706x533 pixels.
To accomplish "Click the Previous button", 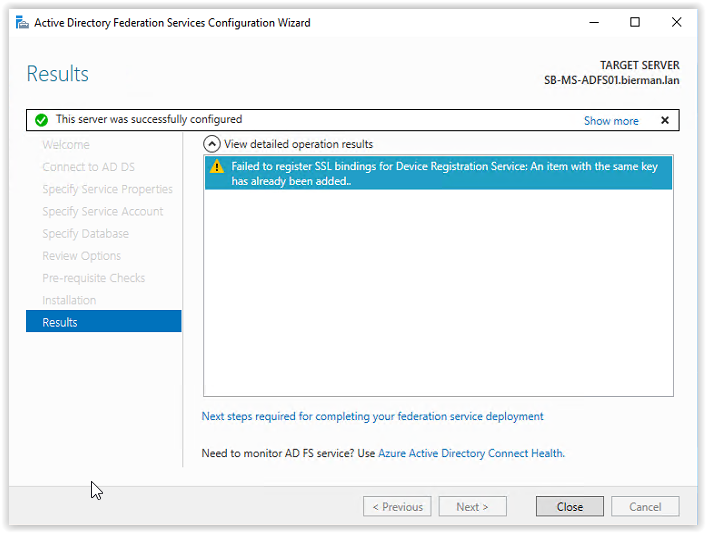I will point(397,506).
